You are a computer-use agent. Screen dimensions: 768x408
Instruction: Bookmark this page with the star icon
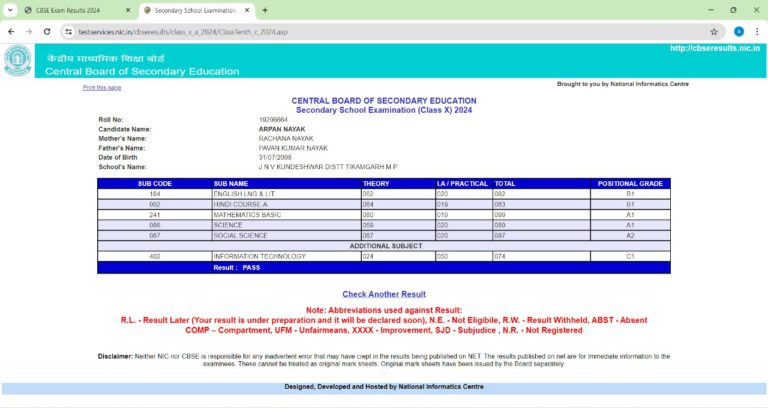[x=713, y=31]
